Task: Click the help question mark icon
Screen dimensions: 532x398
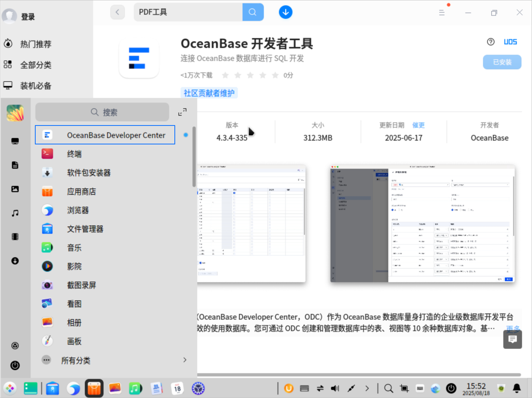Action: (491, 42)
